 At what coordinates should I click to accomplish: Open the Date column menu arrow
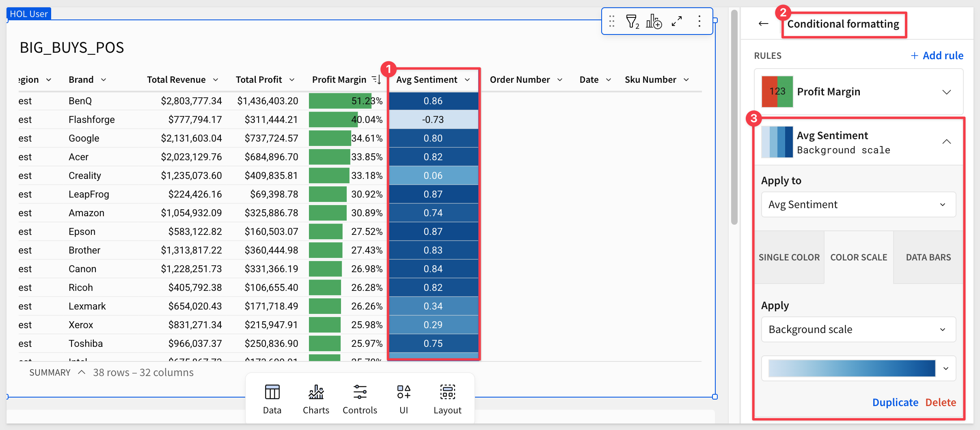click(609, 80)
